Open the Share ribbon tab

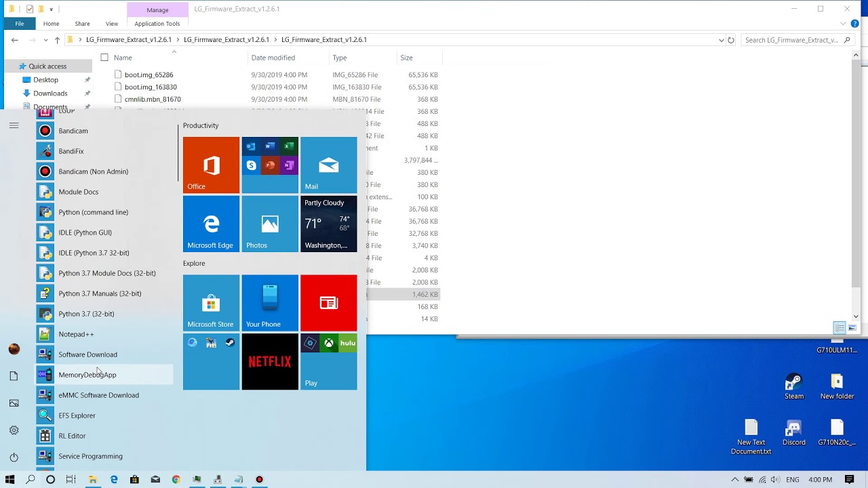tap(82, 24)
